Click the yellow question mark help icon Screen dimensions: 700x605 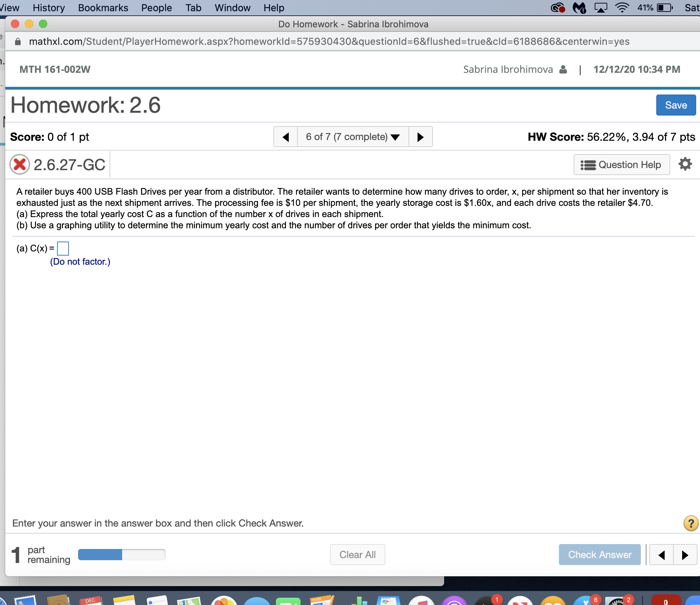[691, 523]
